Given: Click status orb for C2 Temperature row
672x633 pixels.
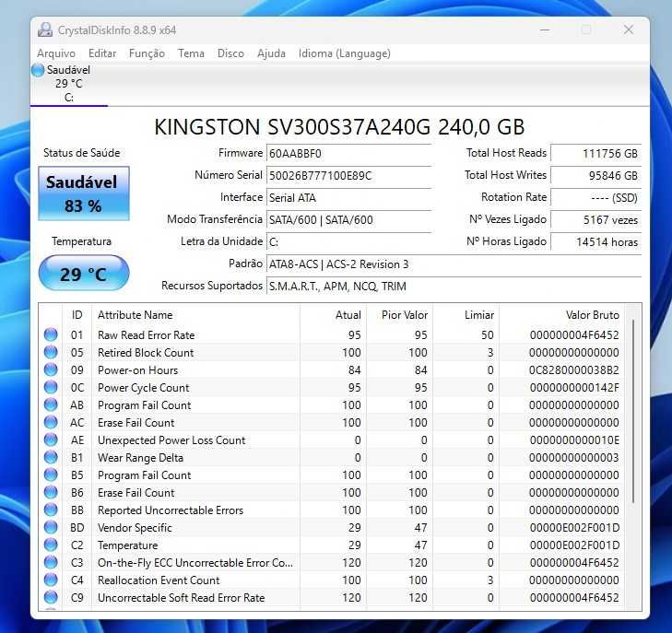Looking at the screenshot, I should pos(51,545).
